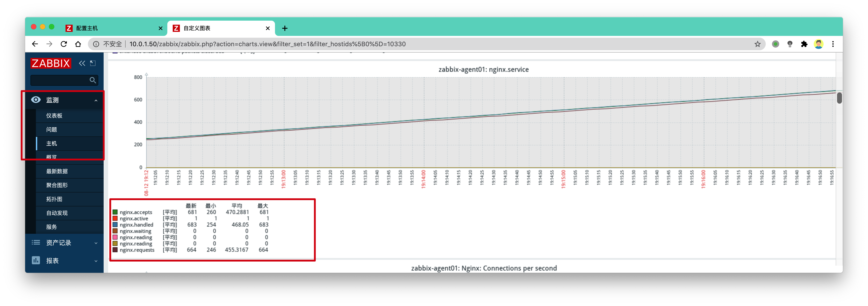Expand the 资产记录 inventory section
Screen dimensions: 868x306
pos(64,243)
